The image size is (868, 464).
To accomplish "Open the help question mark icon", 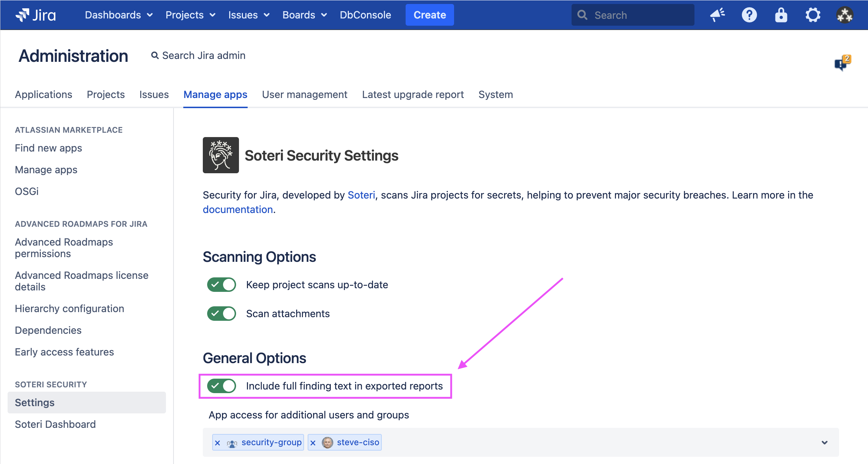I will (x=749, y=15).
